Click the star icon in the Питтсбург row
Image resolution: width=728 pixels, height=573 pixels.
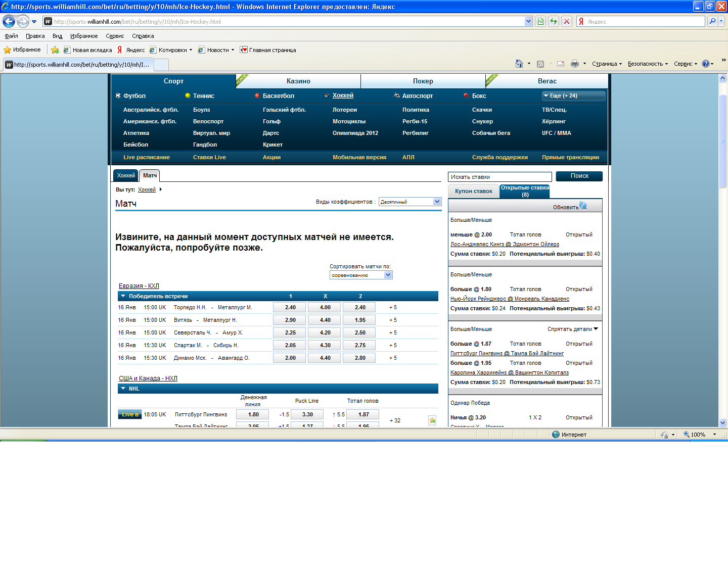click(432, 420)
